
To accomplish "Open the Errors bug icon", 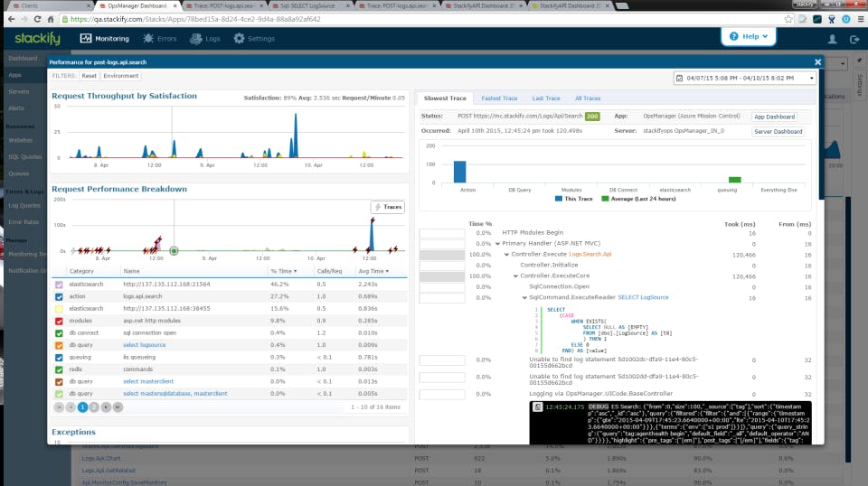I will tap(148, 38).
